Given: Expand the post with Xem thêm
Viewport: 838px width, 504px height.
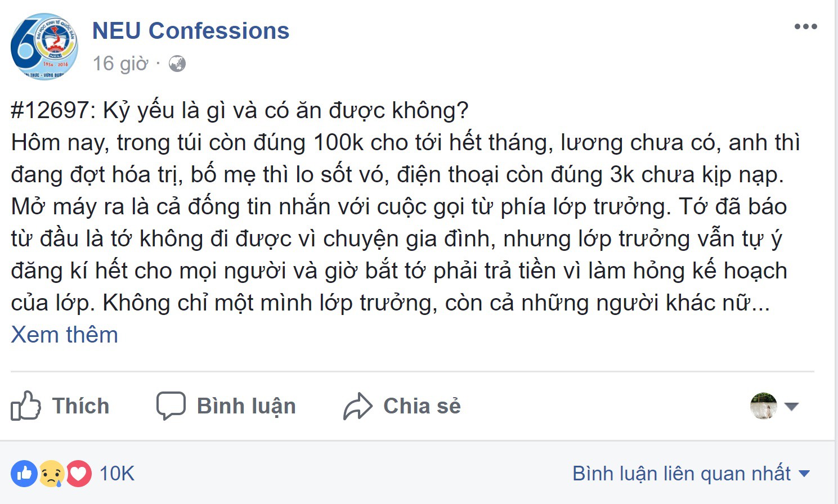Looking at the screenshot, I should pyautogui.click(x=64, y=334).
